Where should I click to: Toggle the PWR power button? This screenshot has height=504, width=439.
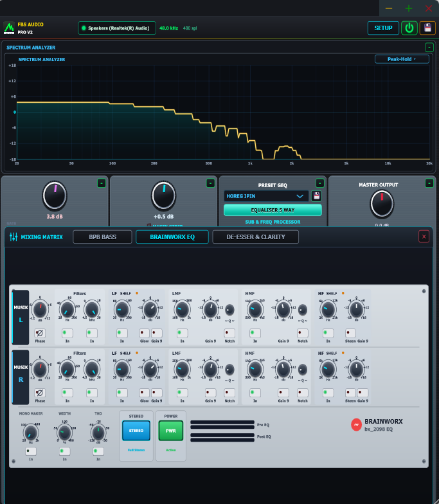[171, 431]
